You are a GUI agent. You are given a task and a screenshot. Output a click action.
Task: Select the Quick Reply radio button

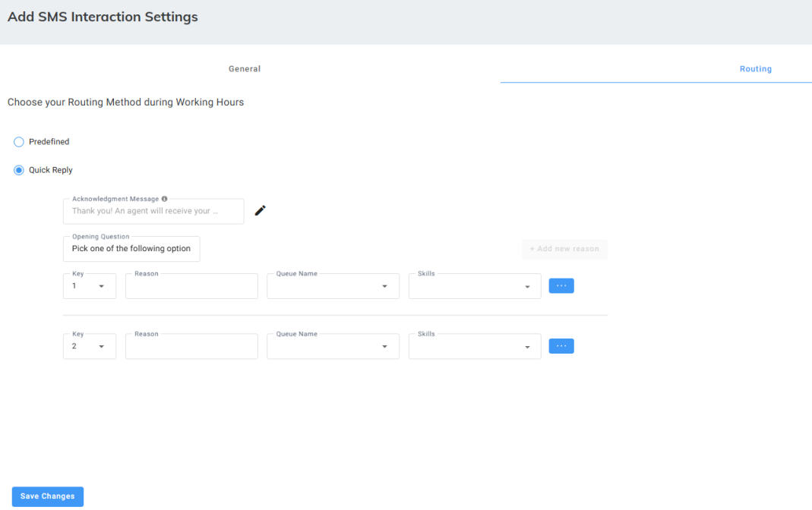pos(19,170)
